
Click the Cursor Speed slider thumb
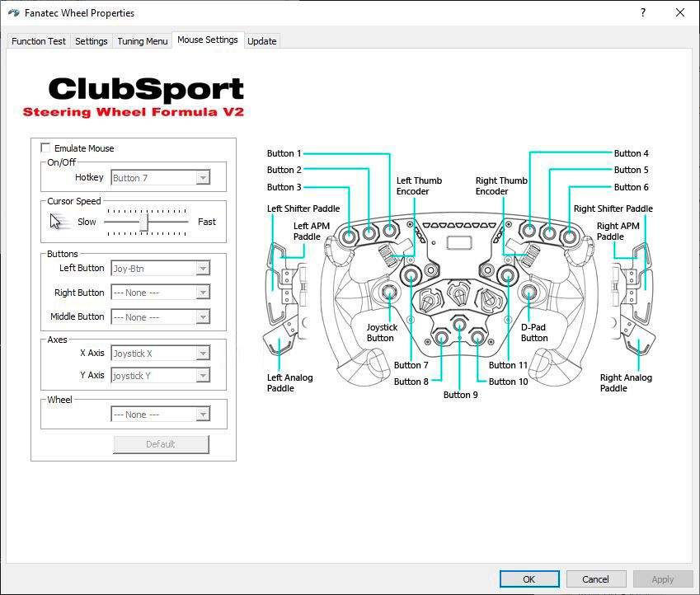point(143,222)
